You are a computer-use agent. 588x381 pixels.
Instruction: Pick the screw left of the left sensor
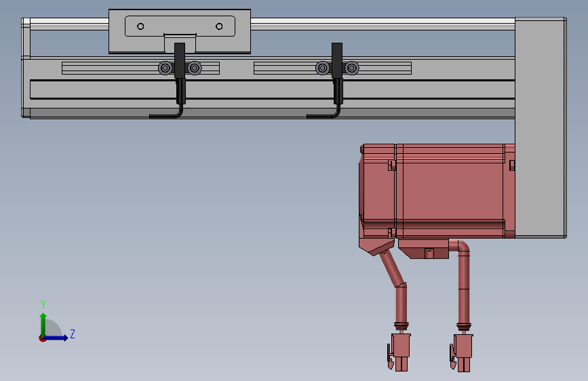pos(165,68)
